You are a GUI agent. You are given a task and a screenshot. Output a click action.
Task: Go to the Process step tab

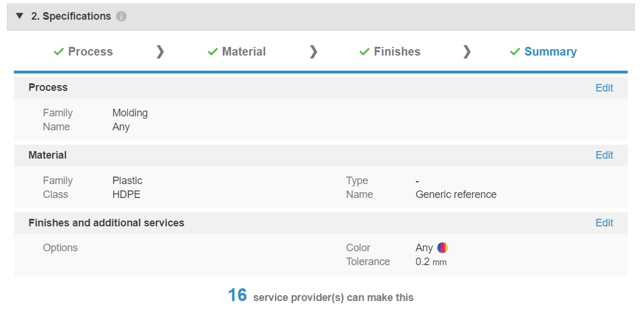pos(83,52)
